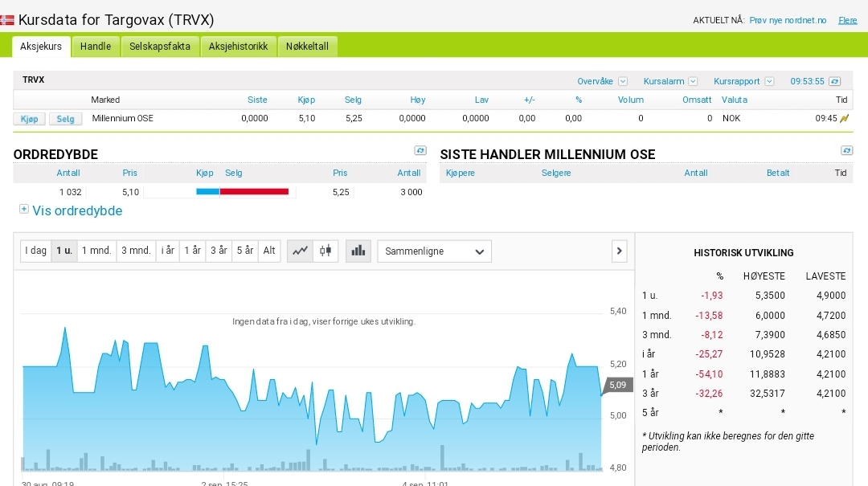The image size is (868, 486).
Task: Click the red sell depth bar
Action: [255, 192]
